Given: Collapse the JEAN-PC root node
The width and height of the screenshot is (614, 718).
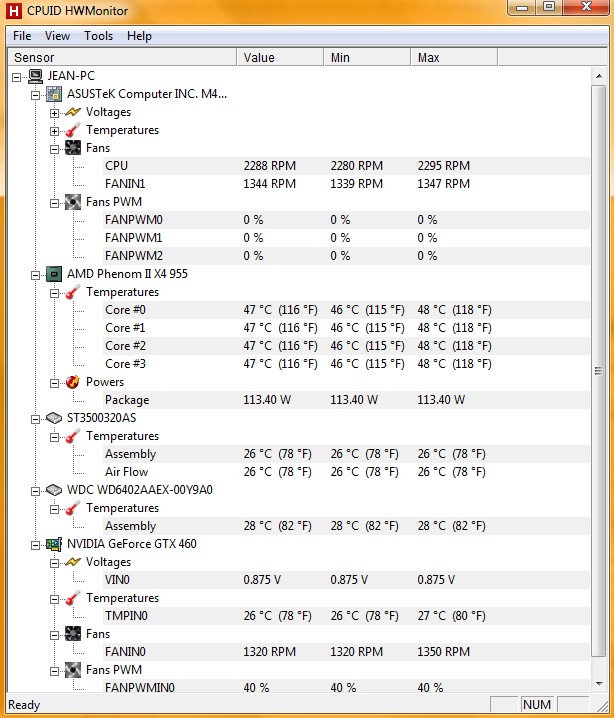Looking at the screenshot, I should pos(16,77).
